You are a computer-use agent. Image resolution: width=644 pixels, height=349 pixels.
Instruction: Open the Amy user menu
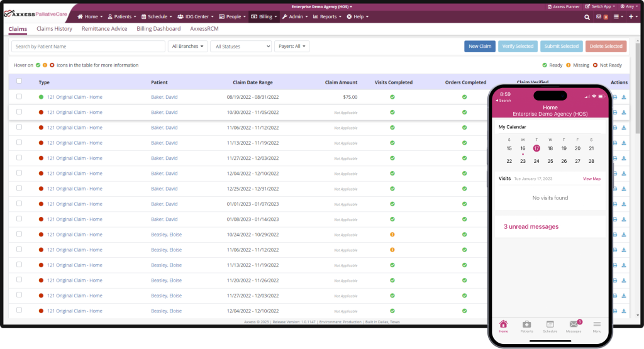tap(629, 6)
